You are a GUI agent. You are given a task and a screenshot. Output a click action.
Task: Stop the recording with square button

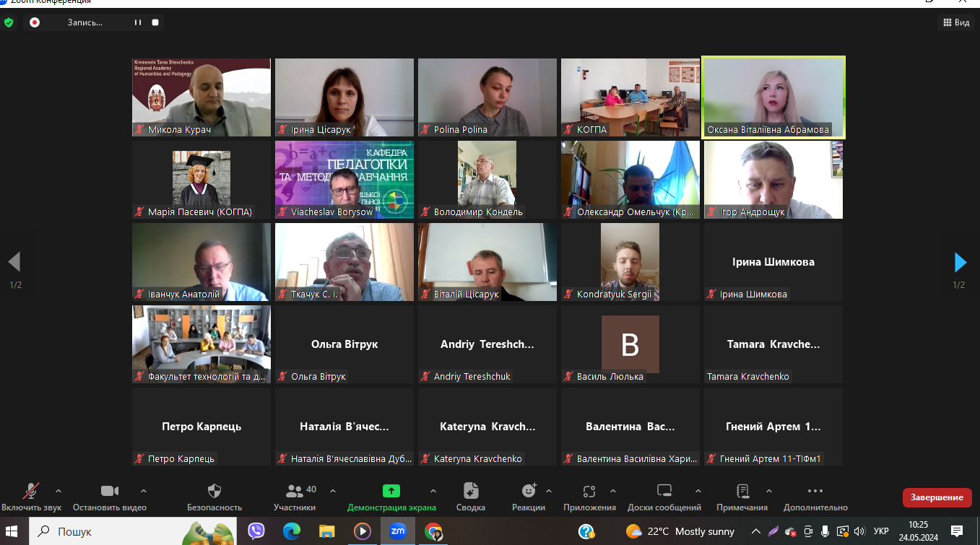click(x=155, y=22)
